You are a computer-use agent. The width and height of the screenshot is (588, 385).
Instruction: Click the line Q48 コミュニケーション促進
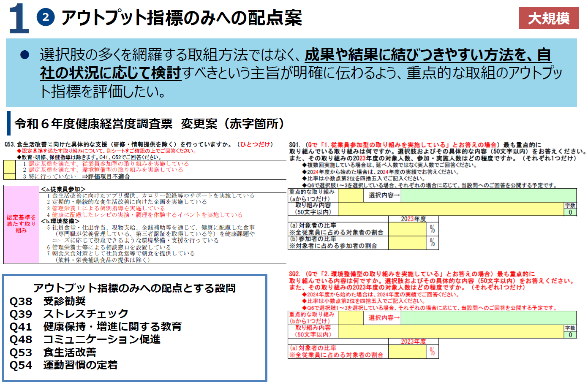tap(85, 339)
